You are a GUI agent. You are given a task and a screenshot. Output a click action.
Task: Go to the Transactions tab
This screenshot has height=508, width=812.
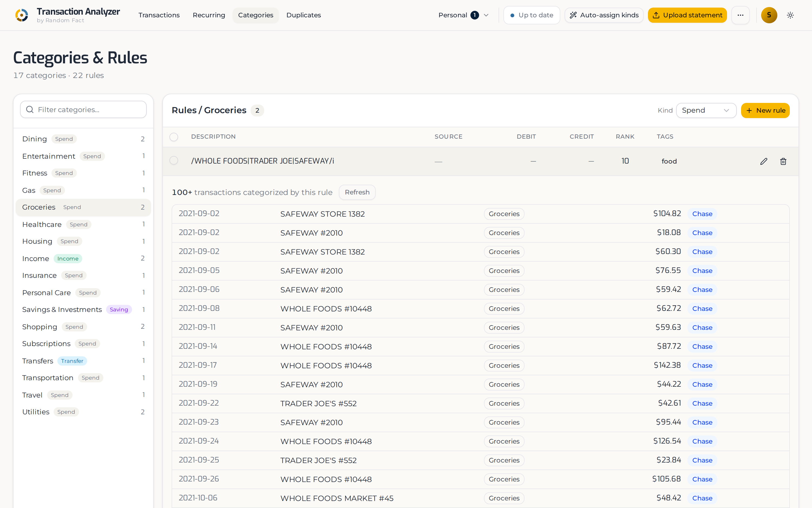click(159, 15)
